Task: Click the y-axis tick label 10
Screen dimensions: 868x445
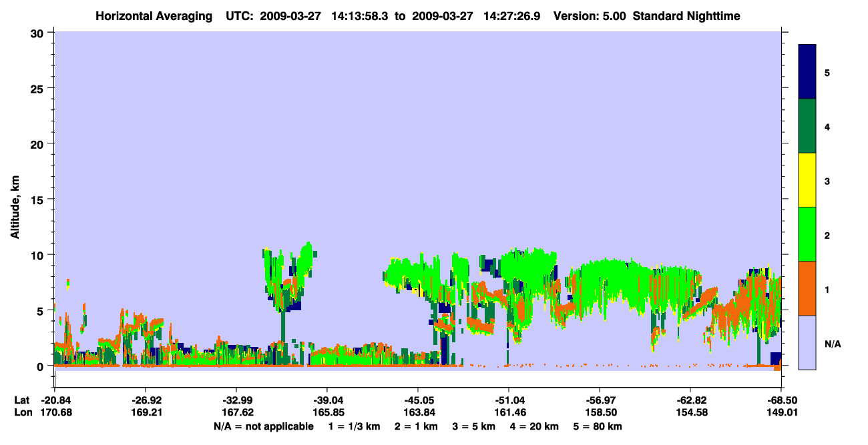Action: tap(39, 255)
